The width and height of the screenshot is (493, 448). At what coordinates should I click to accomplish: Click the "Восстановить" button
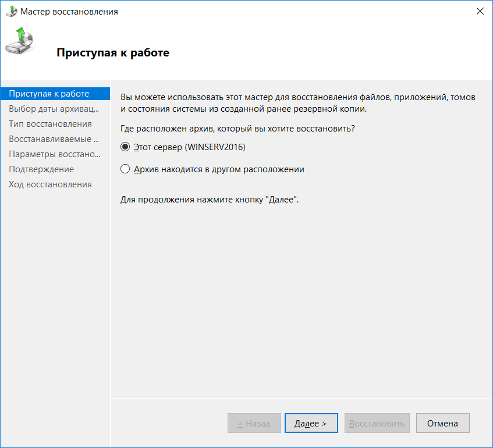click(377, 424)
